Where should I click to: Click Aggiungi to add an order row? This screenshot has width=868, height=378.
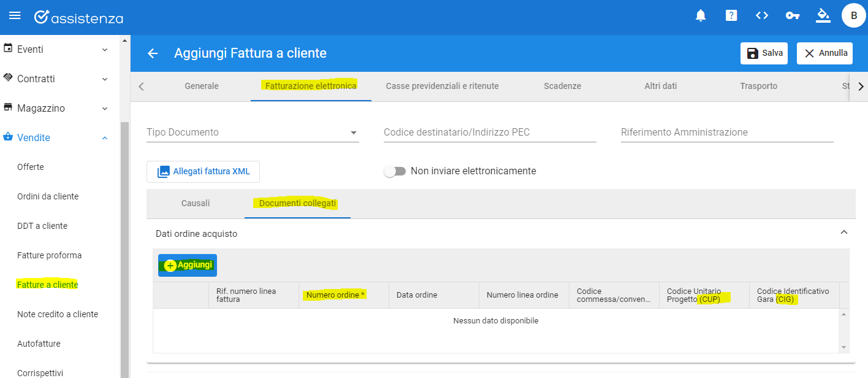(x=188, y=265)
